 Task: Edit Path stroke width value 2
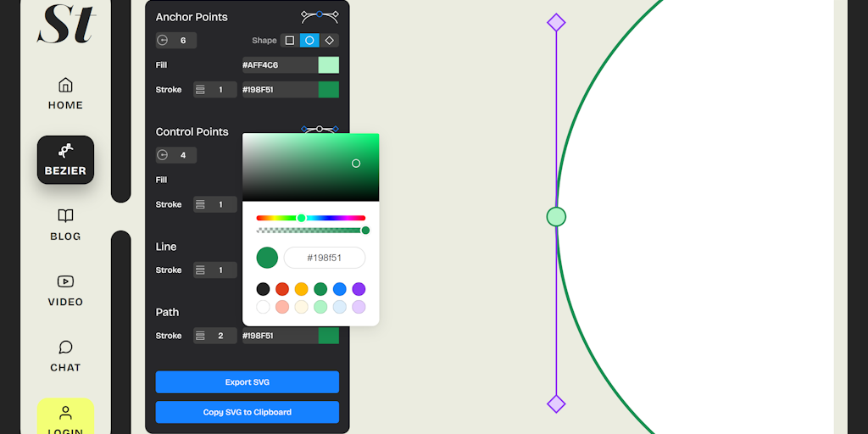(x=220, y=336)
